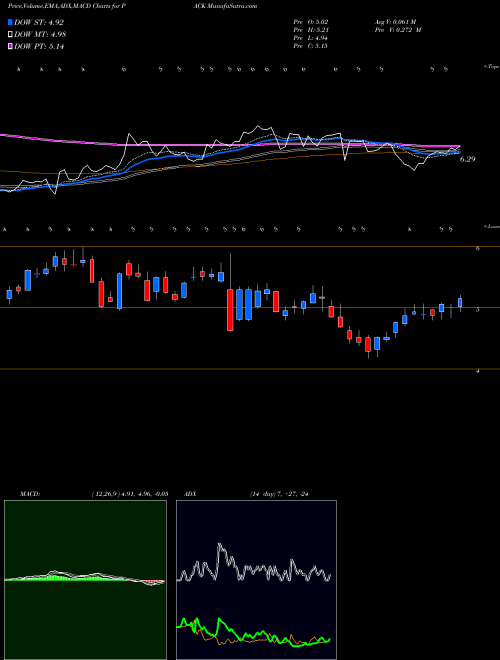Click the '<Lows' marker row label

491,226
